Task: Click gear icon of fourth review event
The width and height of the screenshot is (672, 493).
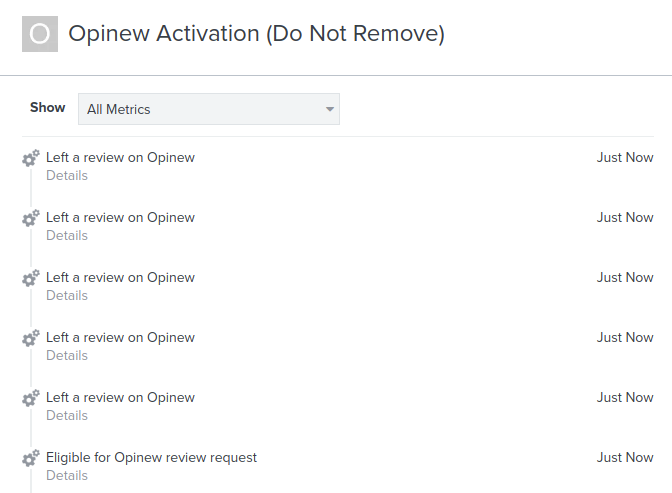Action: pyautogui.click(x=31, y=338)
